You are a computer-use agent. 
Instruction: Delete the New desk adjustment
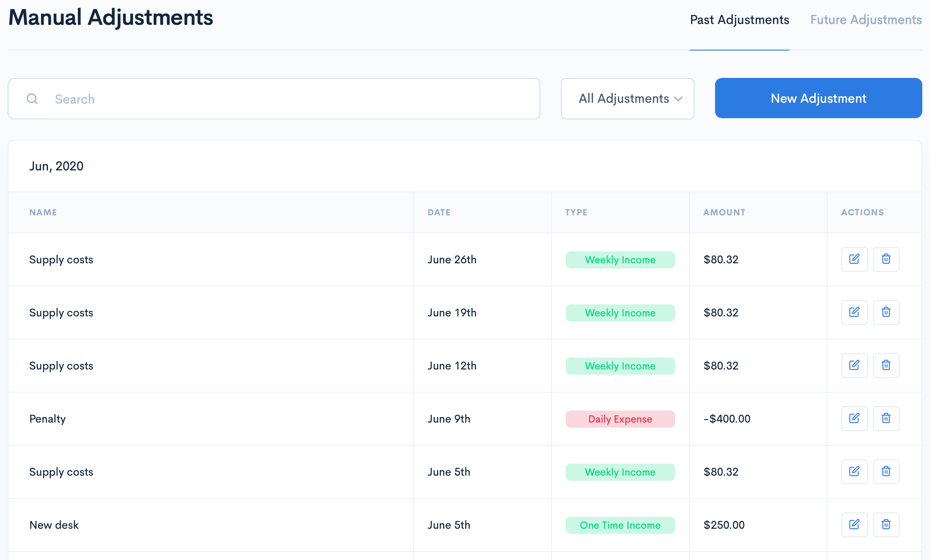point(886,524)
